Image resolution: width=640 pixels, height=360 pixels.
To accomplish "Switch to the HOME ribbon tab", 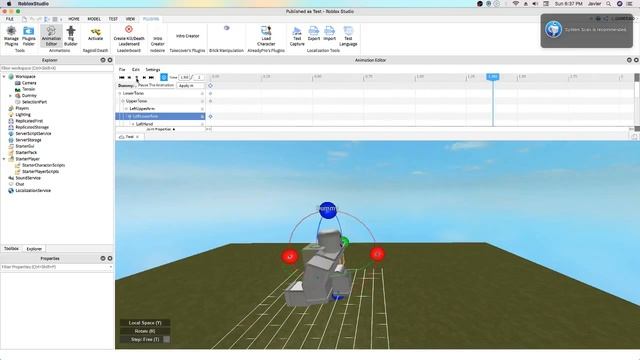I will click(74, 19).
